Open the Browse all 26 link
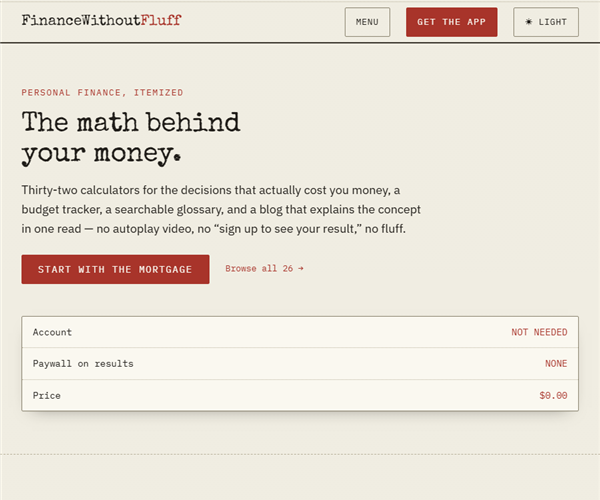 264,269
